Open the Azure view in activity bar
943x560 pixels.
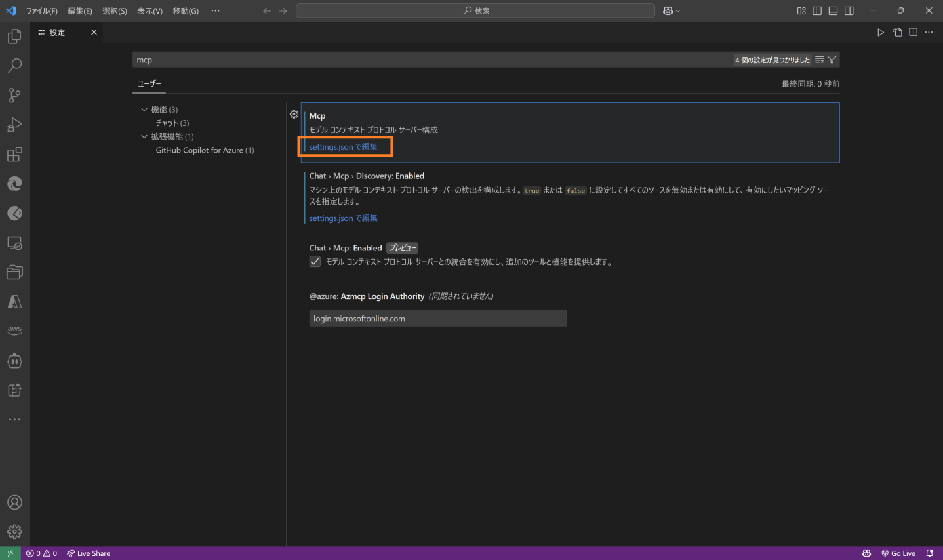(14, 302)
